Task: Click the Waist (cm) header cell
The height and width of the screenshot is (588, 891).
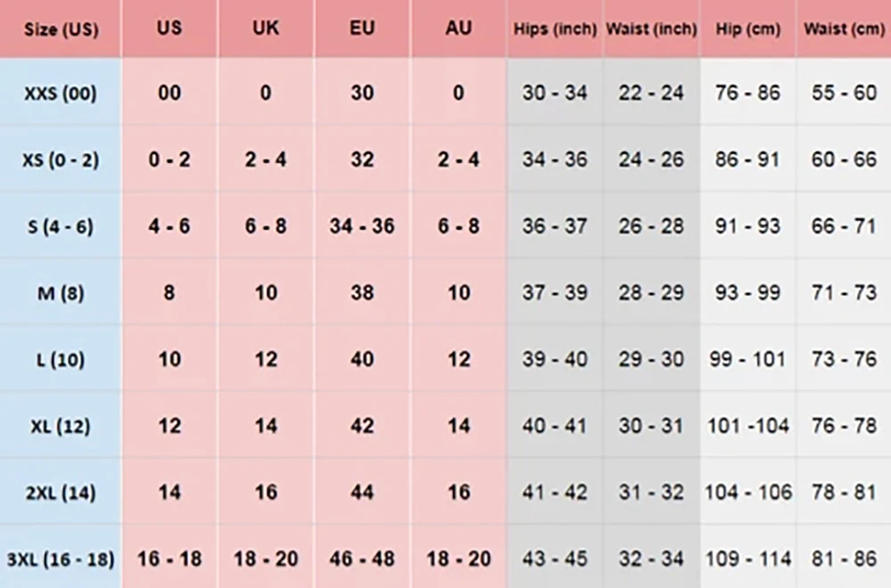Action: point(844,29)
